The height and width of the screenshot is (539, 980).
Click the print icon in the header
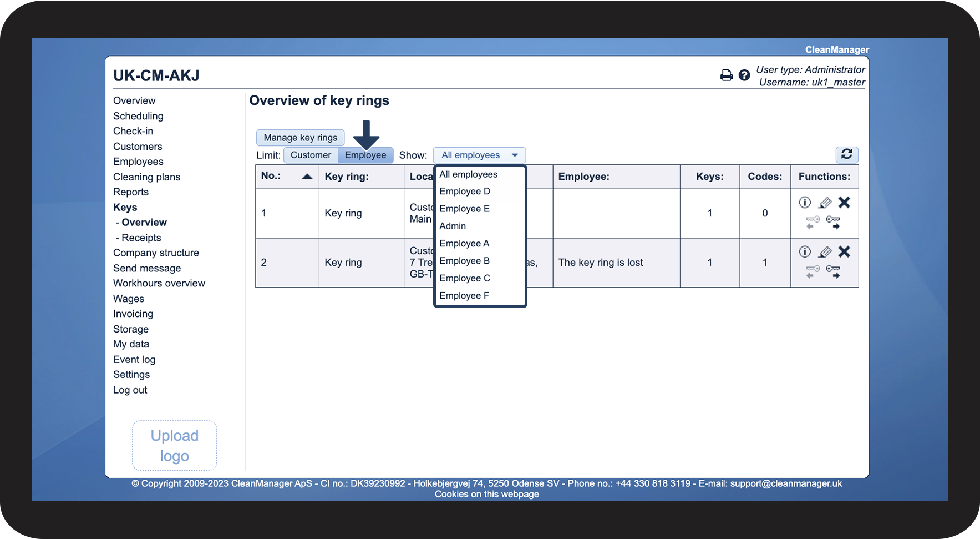[726, 75]
